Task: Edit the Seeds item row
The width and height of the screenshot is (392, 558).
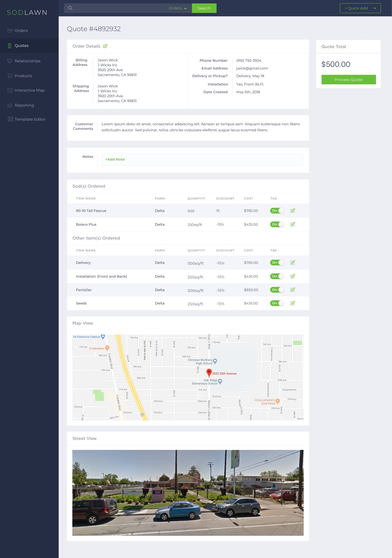Action: (293, 303)
